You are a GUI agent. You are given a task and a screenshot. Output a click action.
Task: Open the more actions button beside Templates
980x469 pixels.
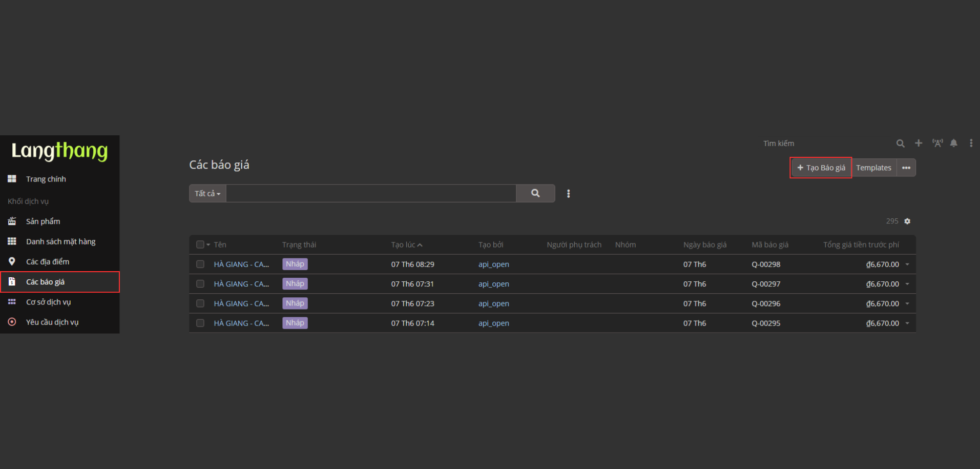click(x=906, y=168)
